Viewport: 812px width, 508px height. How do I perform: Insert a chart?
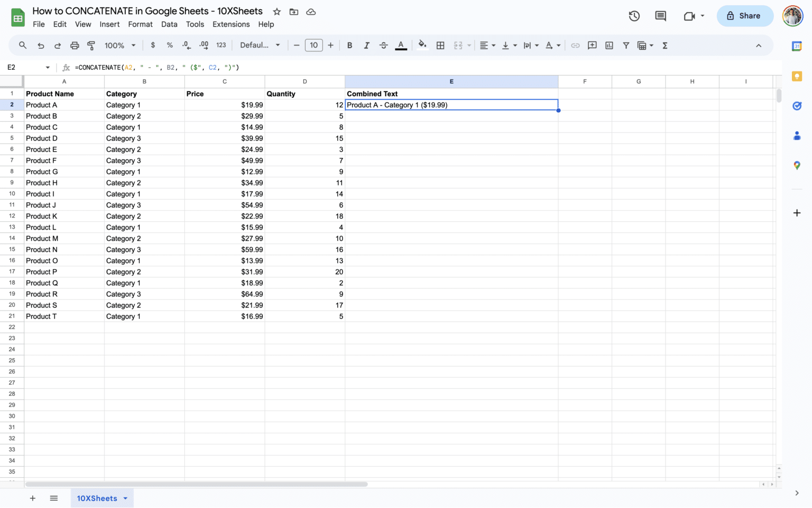coord(609,45)
